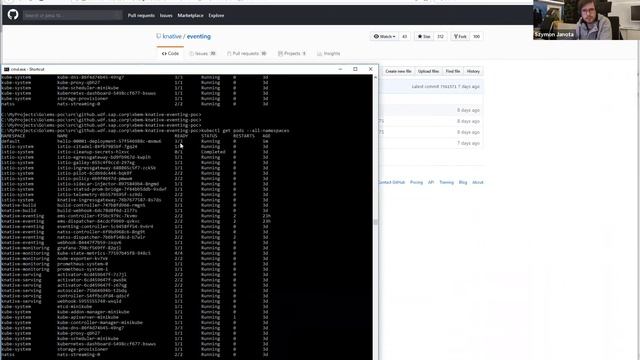Click Create new file button
Screen dimensions: 640x360
pyautogui.click(x=398, y=71)
